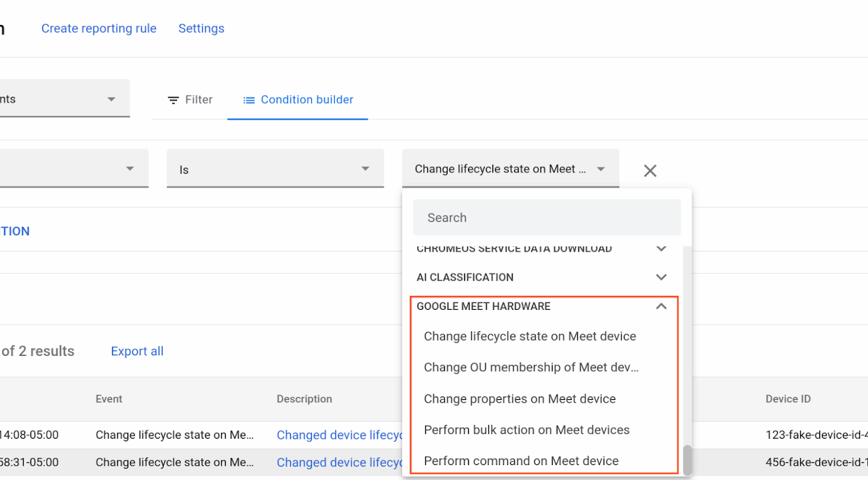This screenshot has height=480, width=868.
Task: Click the Create reporting rule link
Action: pyautogui.click(x=99, y=28)
